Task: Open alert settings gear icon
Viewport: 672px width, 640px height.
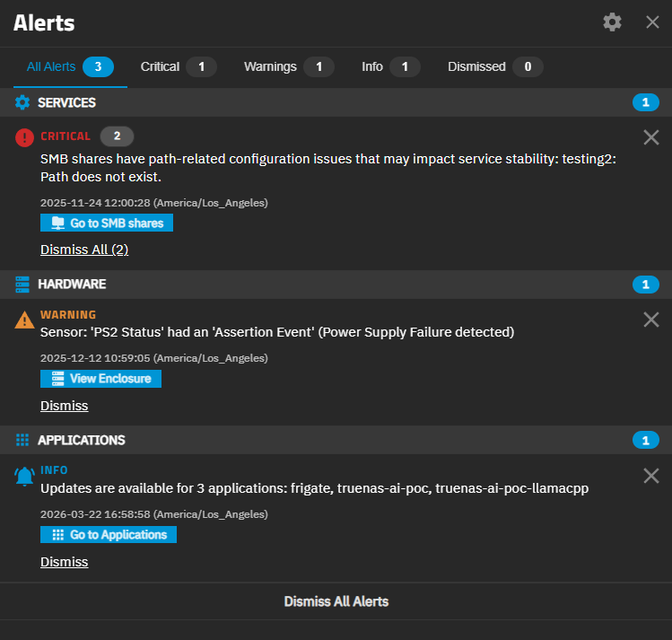Action: point(612,22)
